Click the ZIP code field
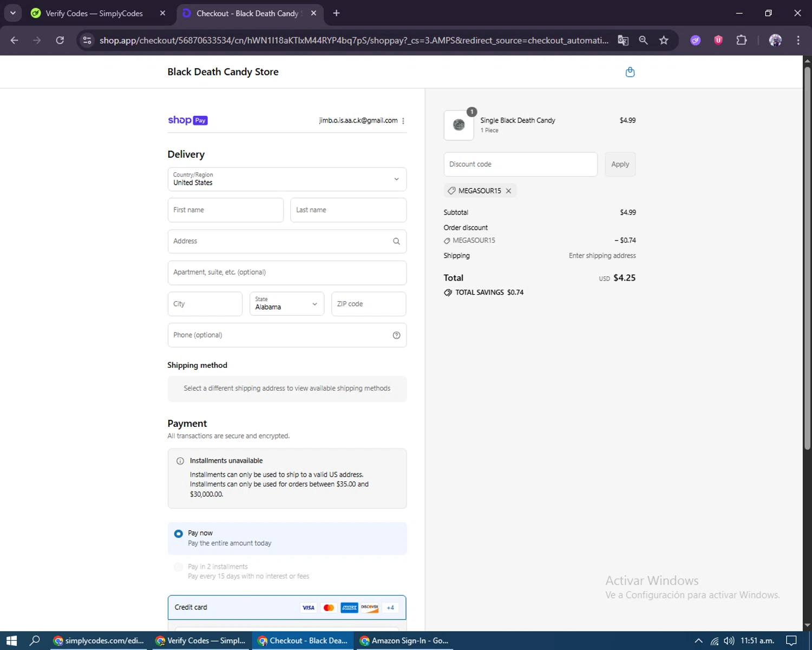Viewport: 812px width, 650px height. tap(369, 304)
